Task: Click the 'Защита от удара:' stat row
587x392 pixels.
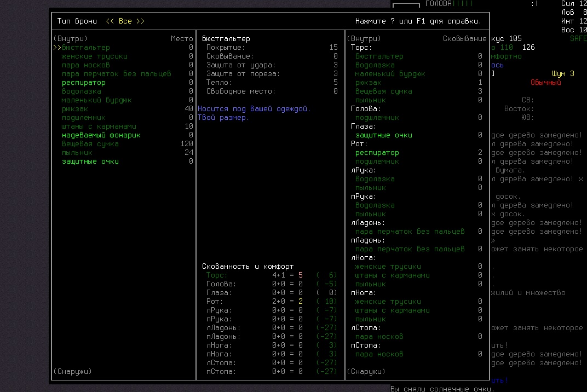Action: [x=272, y=65]
